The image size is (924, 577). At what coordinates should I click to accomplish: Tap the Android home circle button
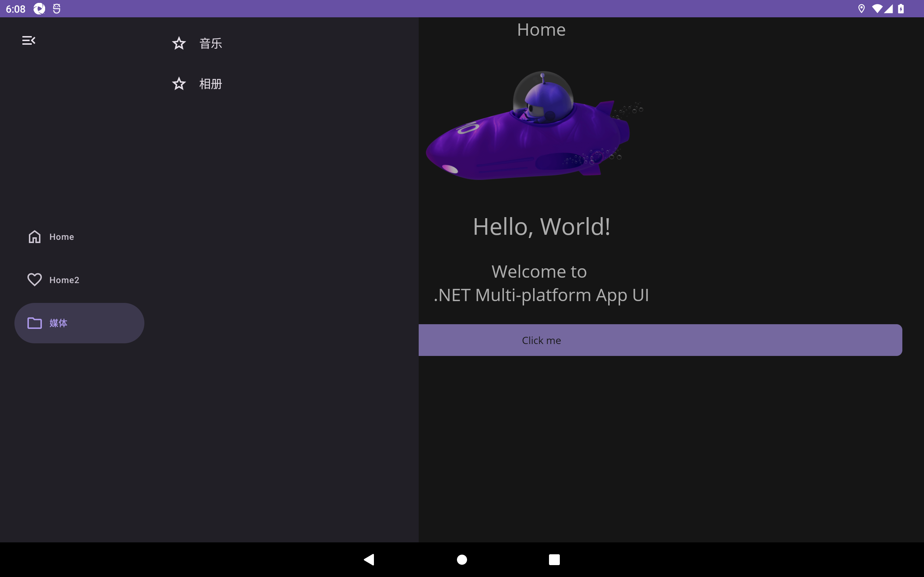462,559
